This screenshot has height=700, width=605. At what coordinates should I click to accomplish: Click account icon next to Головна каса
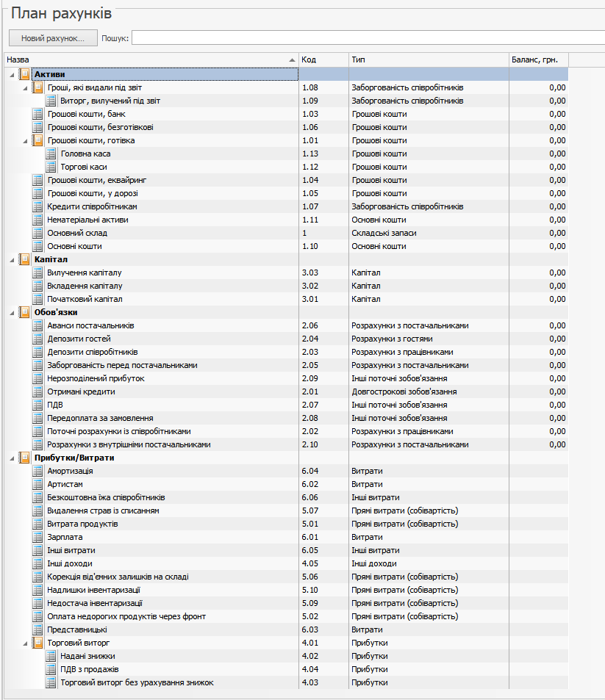pyautogui.click(x=51, y=154)
